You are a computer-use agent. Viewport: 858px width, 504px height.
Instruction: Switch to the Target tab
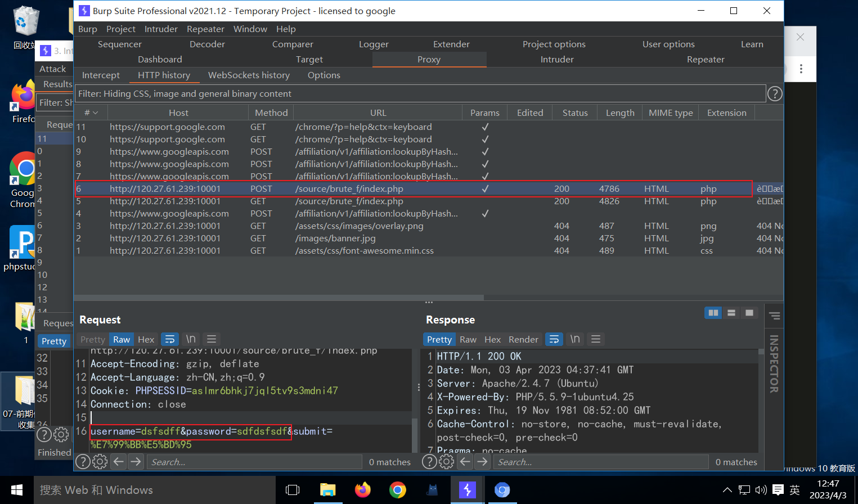point(309,60)
